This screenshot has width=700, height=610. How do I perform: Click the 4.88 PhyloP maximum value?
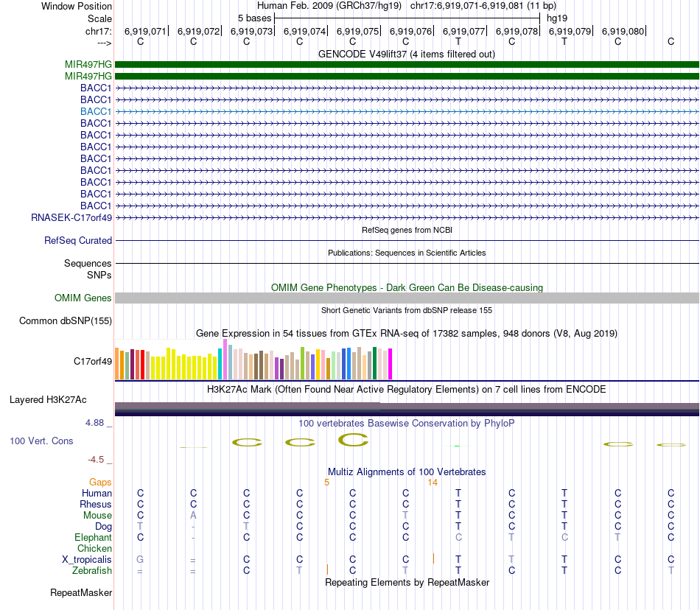coord(94,423)
